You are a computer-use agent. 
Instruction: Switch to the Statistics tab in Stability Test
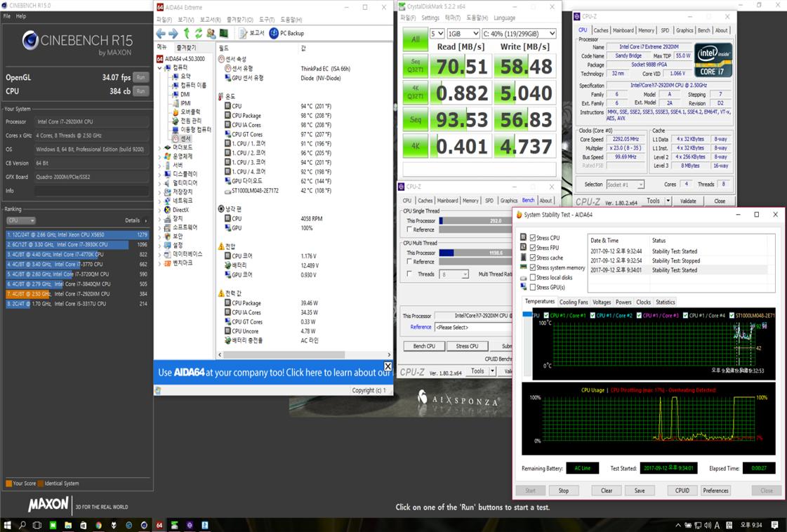[665, 302]
